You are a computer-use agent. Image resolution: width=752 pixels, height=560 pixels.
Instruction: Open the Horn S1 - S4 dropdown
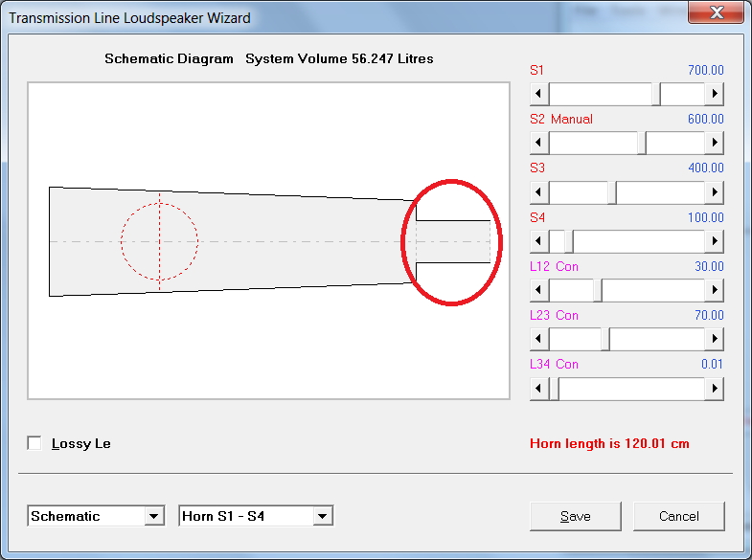pos(322,516)
